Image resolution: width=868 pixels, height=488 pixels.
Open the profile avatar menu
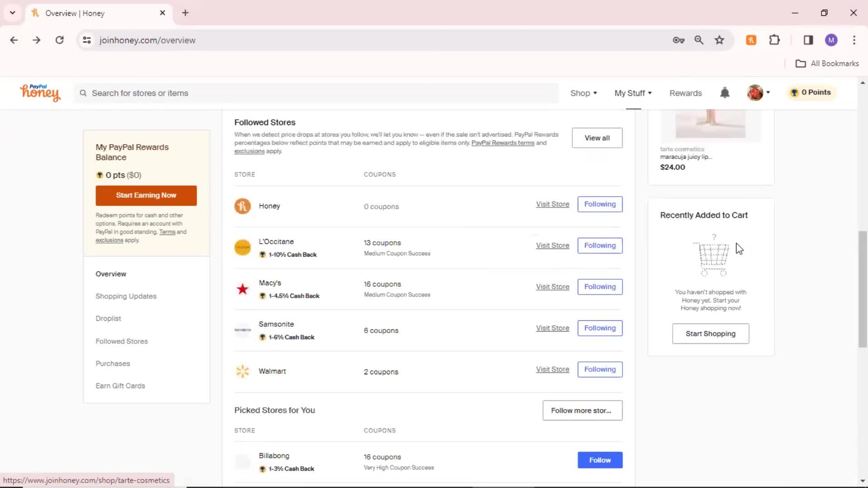pyautogui.click(x=758, y=93)
